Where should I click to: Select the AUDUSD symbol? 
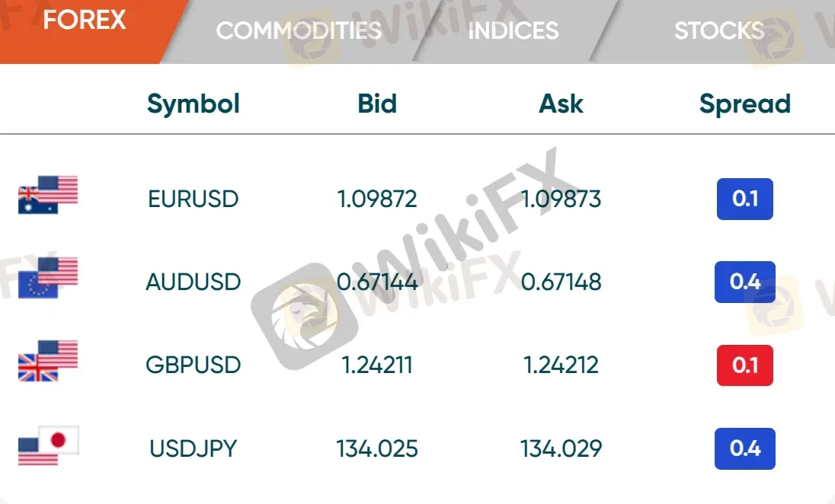pyautogui.click(x=194, y=282)
